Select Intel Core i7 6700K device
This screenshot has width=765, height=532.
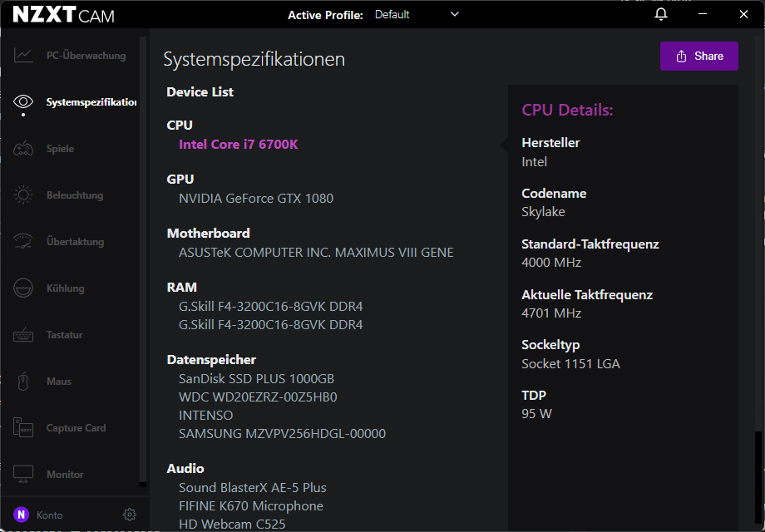pyautogui.click(x=238, y=145)
